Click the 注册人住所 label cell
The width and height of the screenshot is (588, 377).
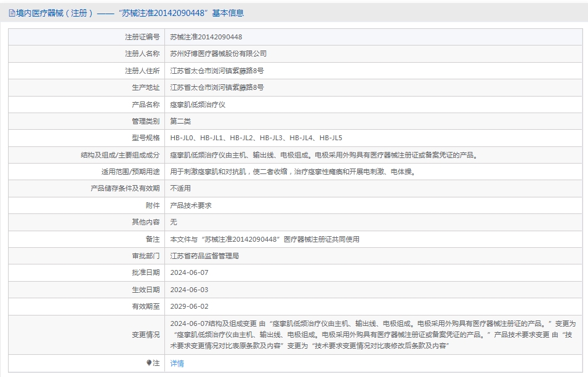87,71
